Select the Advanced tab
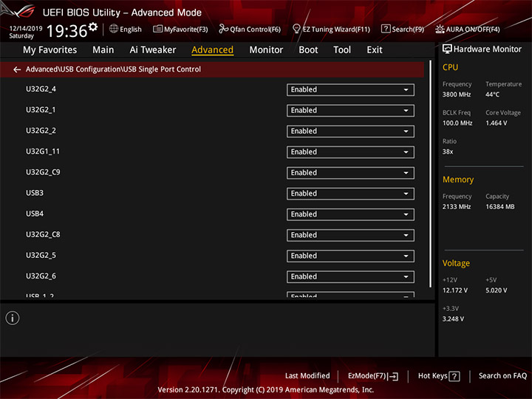Image resolution: width=532 pixels, height=399 pixels. (x=212, y=50)
